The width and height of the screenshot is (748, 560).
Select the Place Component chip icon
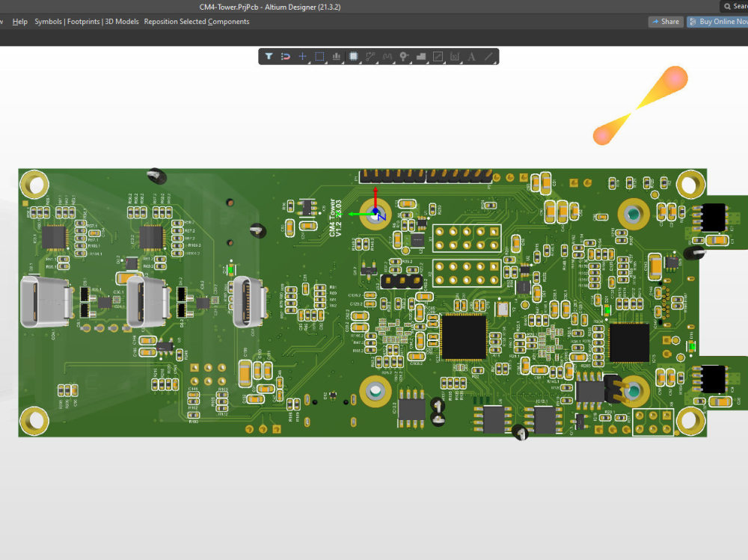point(354,56)
